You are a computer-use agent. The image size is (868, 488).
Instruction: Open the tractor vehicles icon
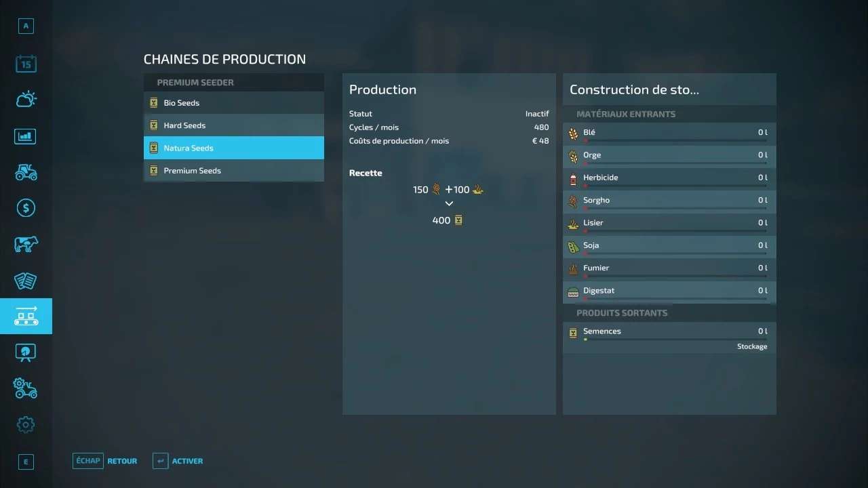click(26, 172)
